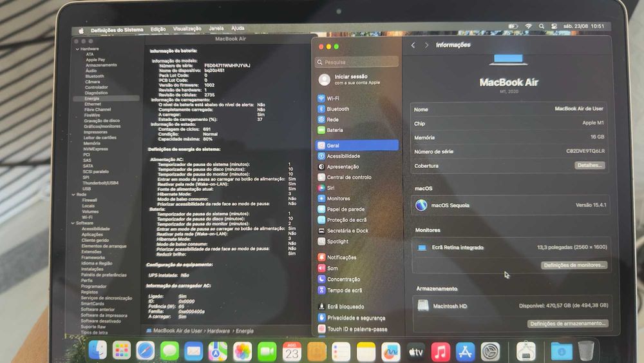Open Trash in the Dock
Viewport: 644px width, 363px height.
click(586, 351)
